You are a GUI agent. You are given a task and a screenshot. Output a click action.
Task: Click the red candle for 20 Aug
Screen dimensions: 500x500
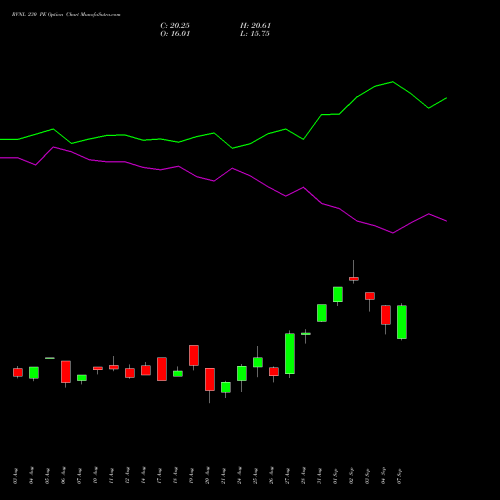pyautogui.click(x=210, y=379)
